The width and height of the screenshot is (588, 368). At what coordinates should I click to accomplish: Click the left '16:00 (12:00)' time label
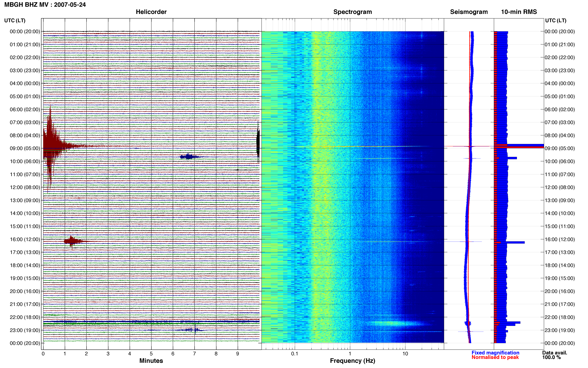click(25, 239)
